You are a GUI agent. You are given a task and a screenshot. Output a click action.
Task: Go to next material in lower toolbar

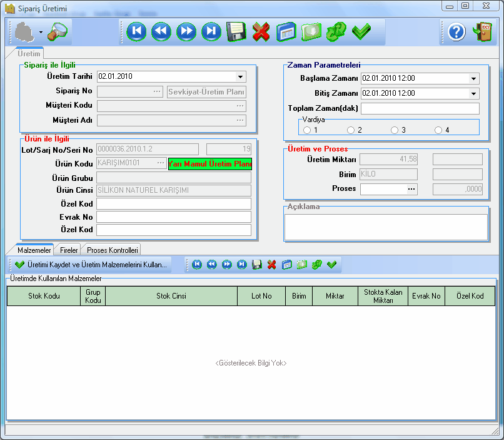tap(226, 265)
